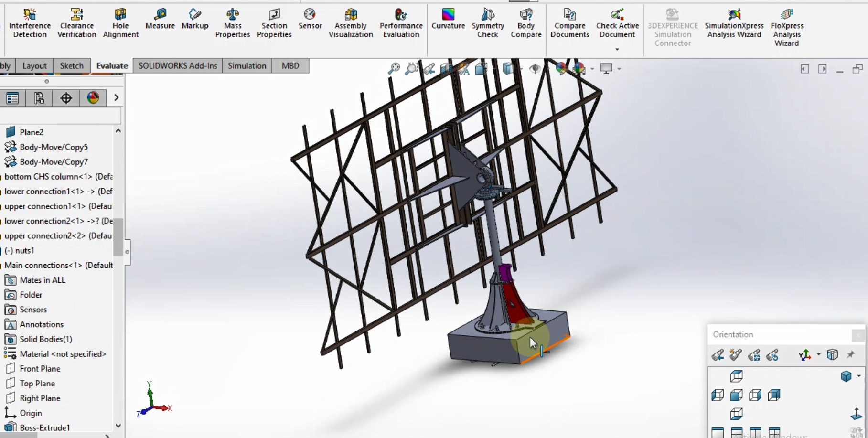Screen dimensions: 868x438
Task: Open the Body Compare tool
Action: coord(526,23)
